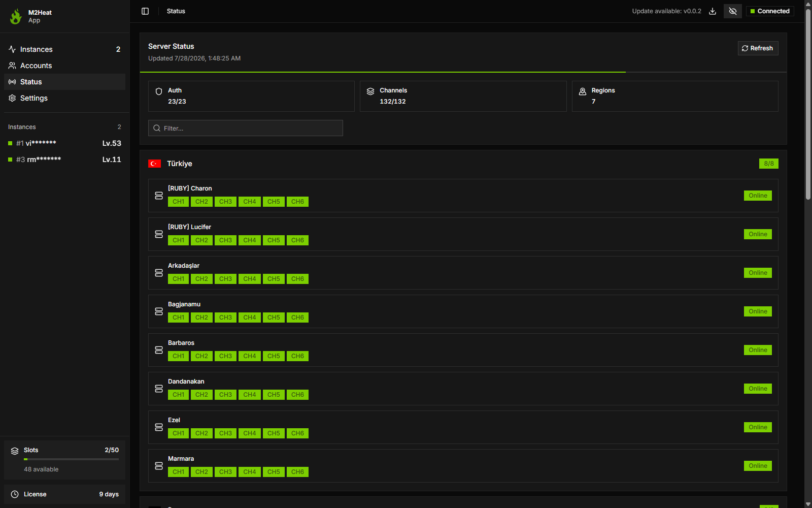Click the Settings gear icon

12,98
